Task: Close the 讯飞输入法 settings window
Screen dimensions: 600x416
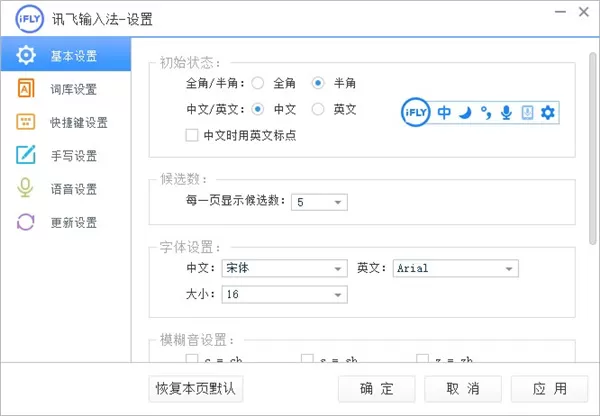Action: pyautogui.click(x=584, y=12)
